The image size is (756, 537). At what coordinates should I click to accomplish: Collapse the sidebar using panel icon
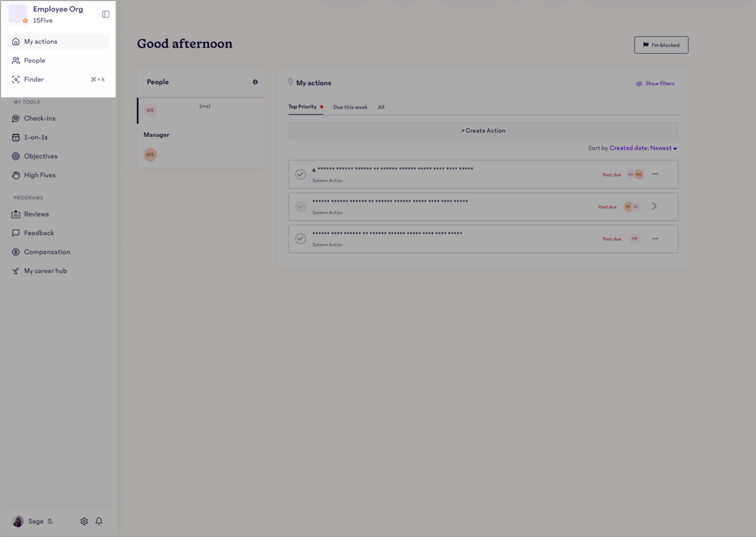pos(106,14)
